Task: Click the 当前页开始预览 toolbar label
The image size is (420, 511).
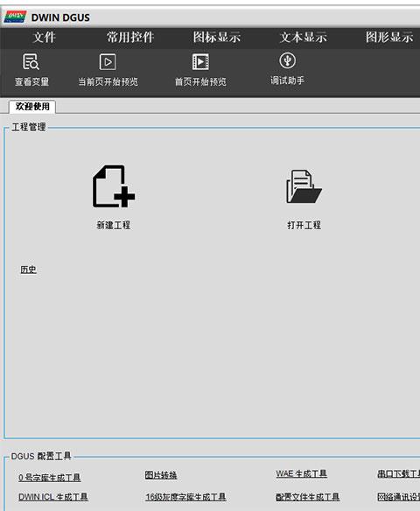Action: [x=108, y=81]
